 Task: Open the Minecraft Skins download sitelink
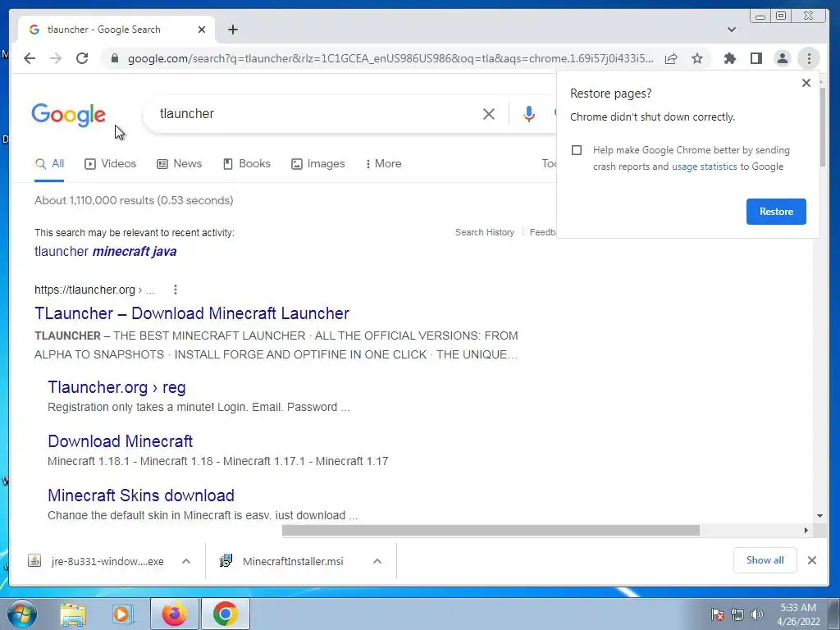point(141,495)
